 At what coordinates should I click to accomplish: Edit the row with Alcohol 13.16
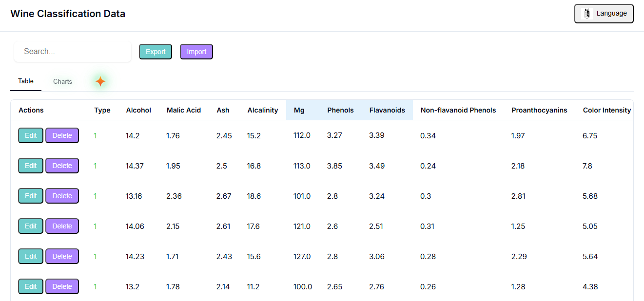(31, 196)
